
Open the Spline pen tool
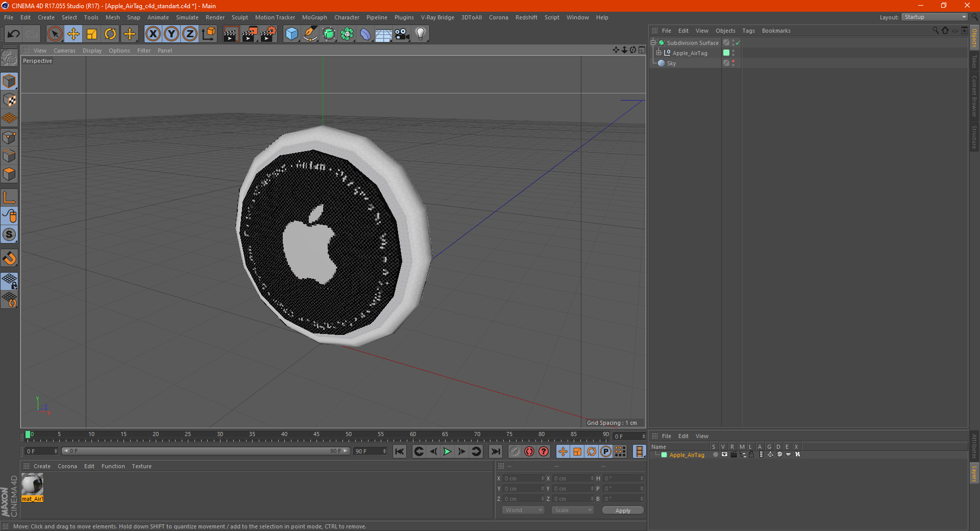[310, 34]
